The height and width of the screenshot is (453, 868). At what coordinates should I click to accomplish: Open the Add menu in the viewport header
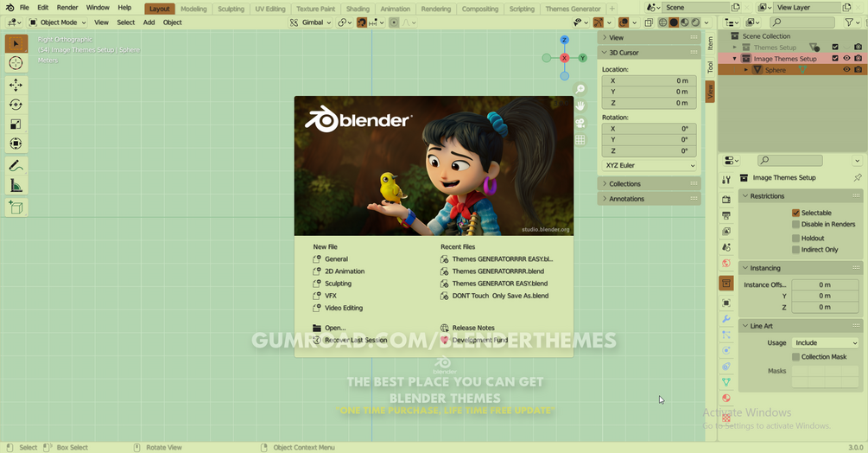point(149,22)
